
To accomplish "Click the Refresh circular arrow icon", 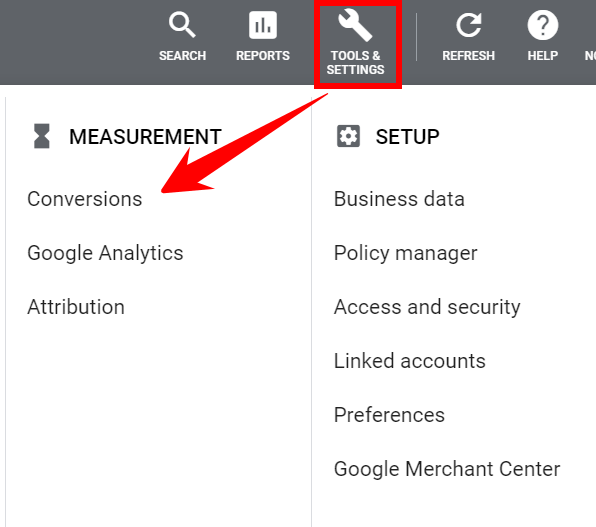I will coord(468,25).
